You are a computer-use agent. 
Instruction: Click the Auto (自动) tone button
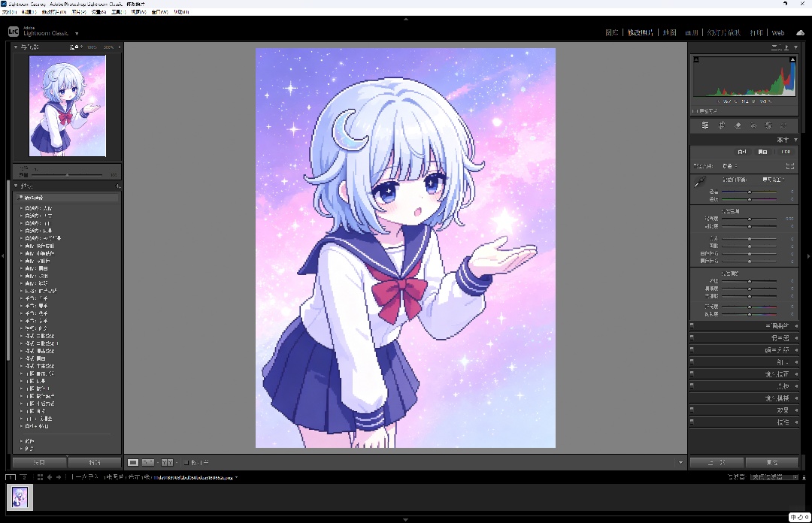coord(742,152)
